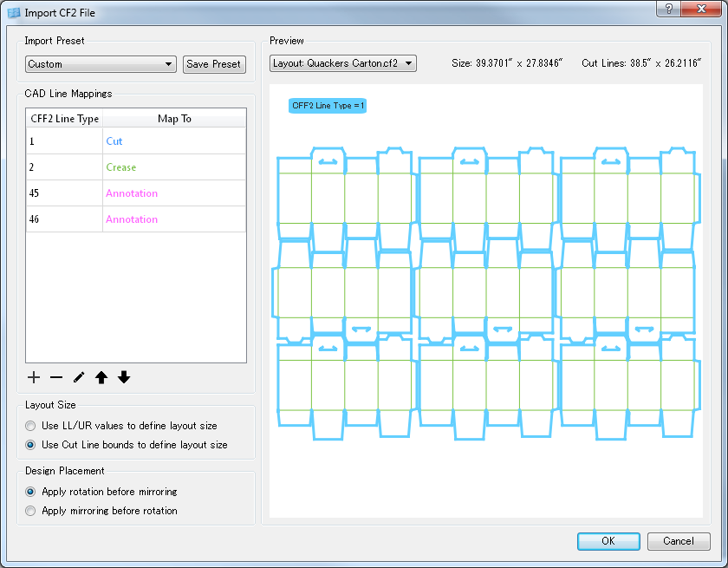Click the minus icon to remove mapping
This screenshot has height=568, width=728.
click(56, 377)
